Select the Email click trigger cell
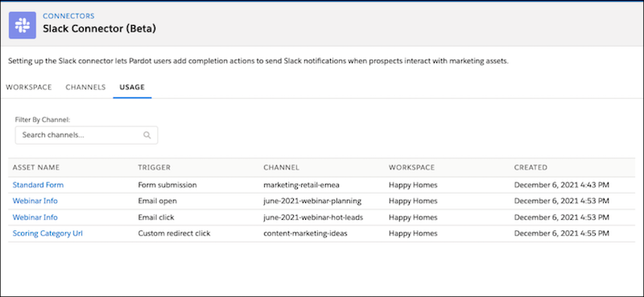 pyautogui.click(x=156, y=217)
